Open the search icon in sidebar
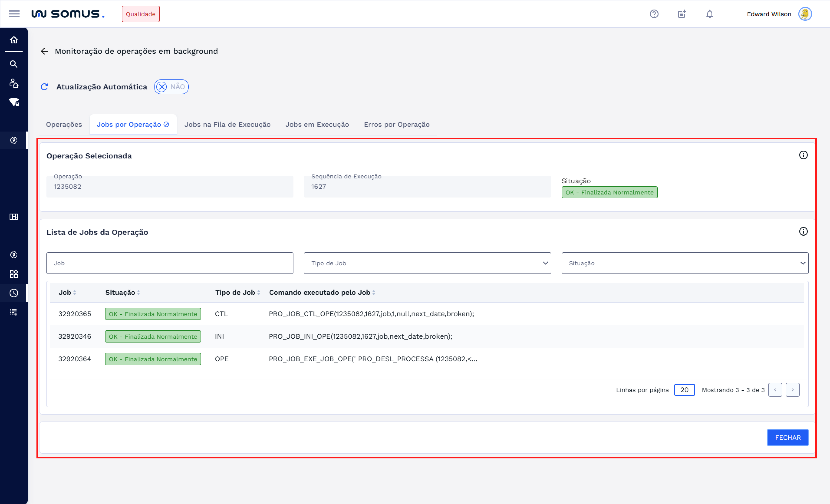 [x=14, y=64]
